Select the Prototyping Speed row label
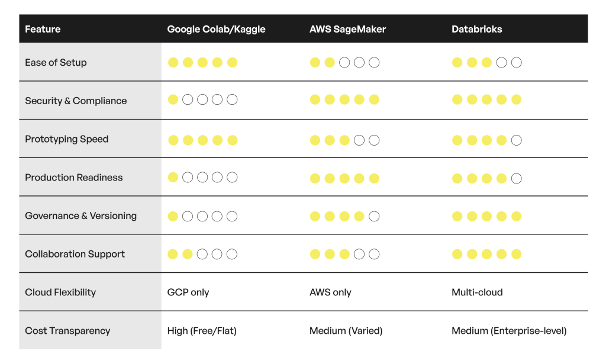 tap(66, 139)
